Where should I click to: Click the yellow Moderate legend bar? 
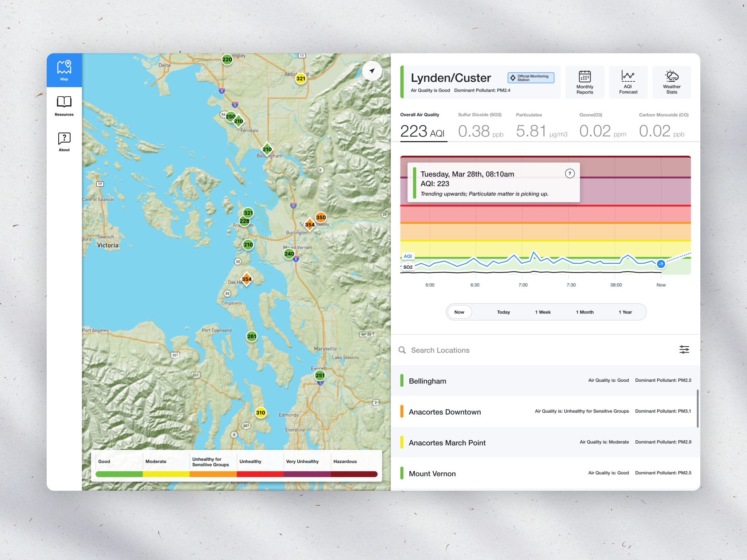(x=166, y=474)
